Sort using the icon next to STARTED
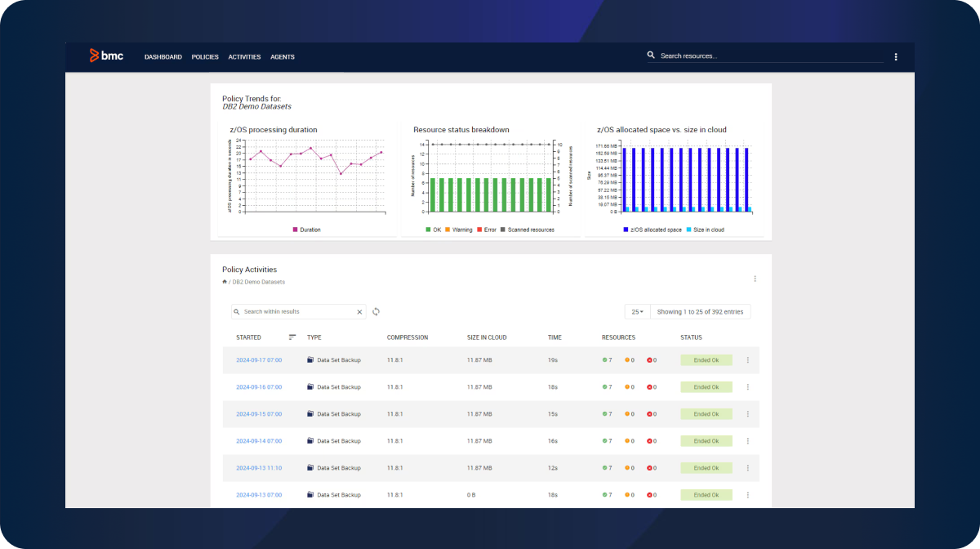The width and height of the screenshot is (980, 549). coord(292,337)
